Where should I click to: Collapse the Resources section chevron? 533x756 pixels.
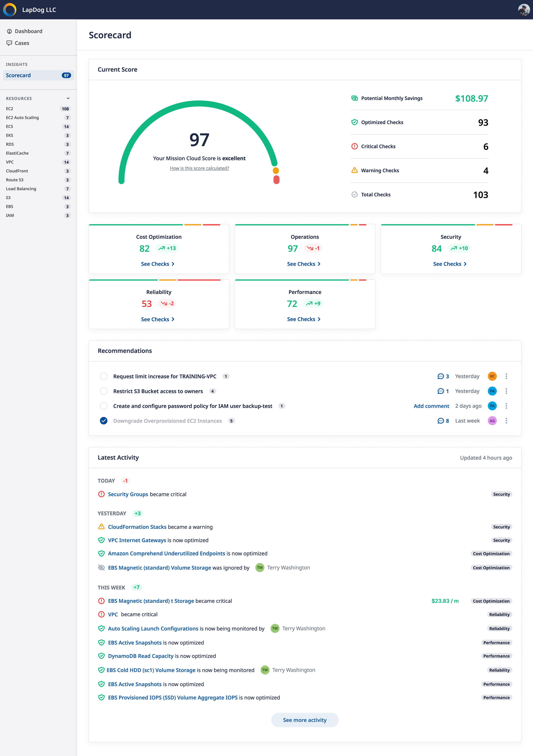pyautogui.click(x=68, y=98)
